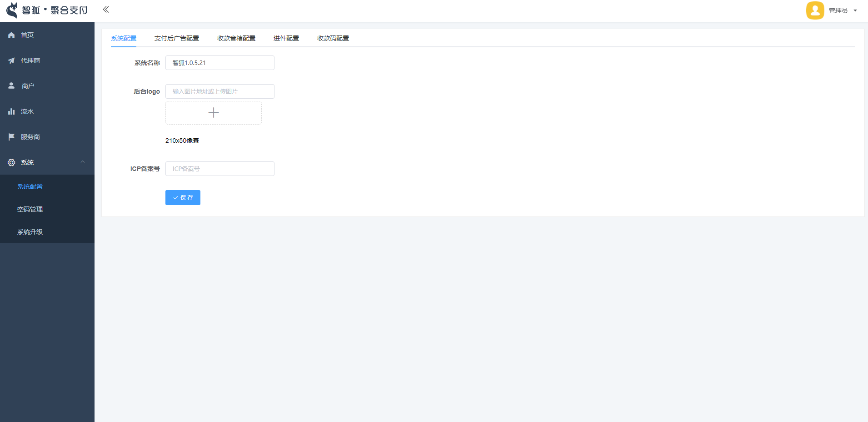This screenshot has height=422, width=868.
Task: Click the bar chart 流水 icon
Action: (11, 111)
